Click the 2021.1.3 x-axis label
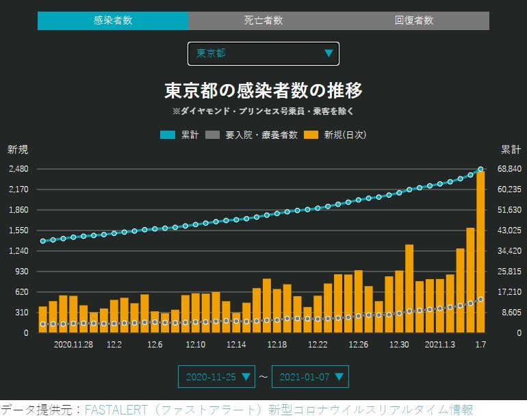The image size is (527, 420). click(x=439, y=345)
